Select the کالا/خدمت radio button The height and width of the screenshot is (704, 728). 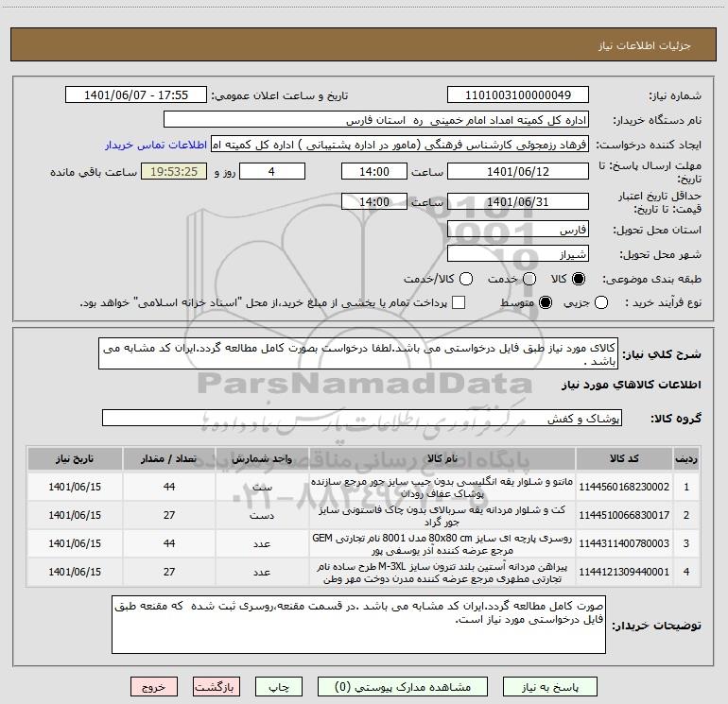click(x=466, y=279)
